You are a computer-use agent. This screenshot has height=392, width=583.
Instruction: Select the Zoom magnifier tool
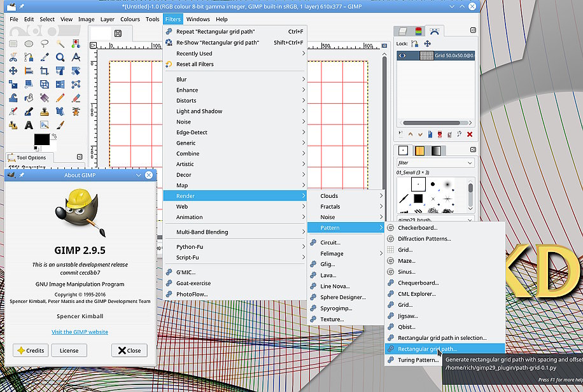pyautogui.click(x=60, y=57)
